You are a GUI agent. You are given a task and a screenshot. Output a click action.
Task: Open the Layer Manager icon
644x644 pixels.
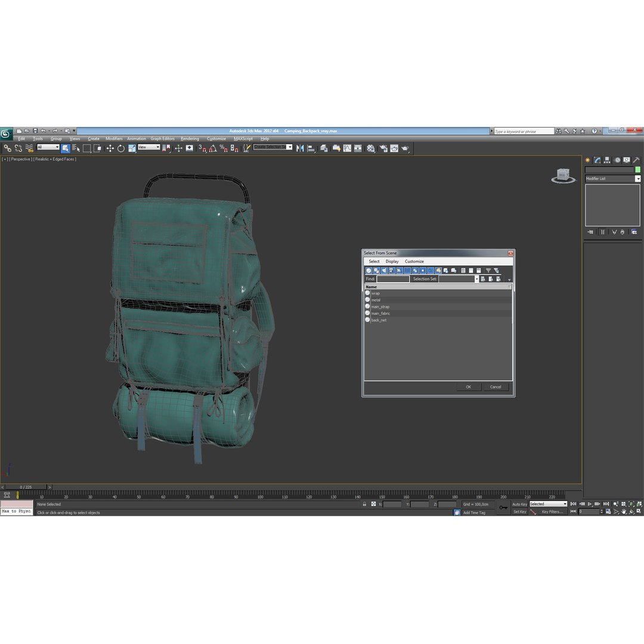point(324,148)
